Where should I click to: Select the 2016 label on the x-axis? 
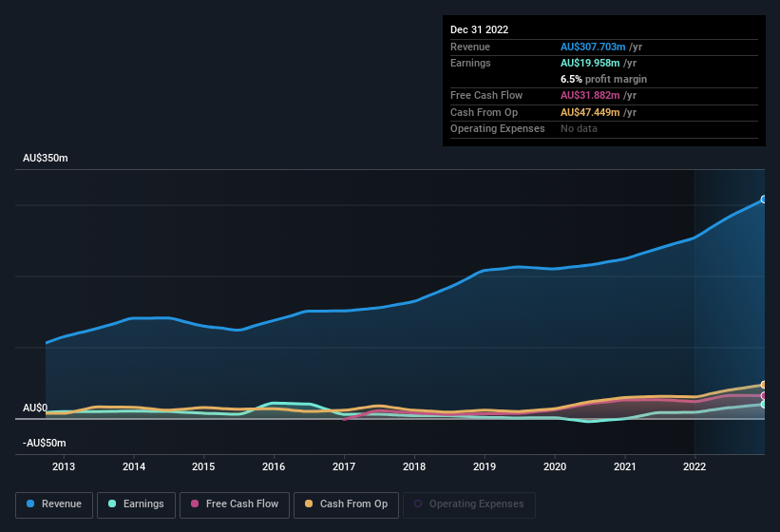[x=274, y=466]
